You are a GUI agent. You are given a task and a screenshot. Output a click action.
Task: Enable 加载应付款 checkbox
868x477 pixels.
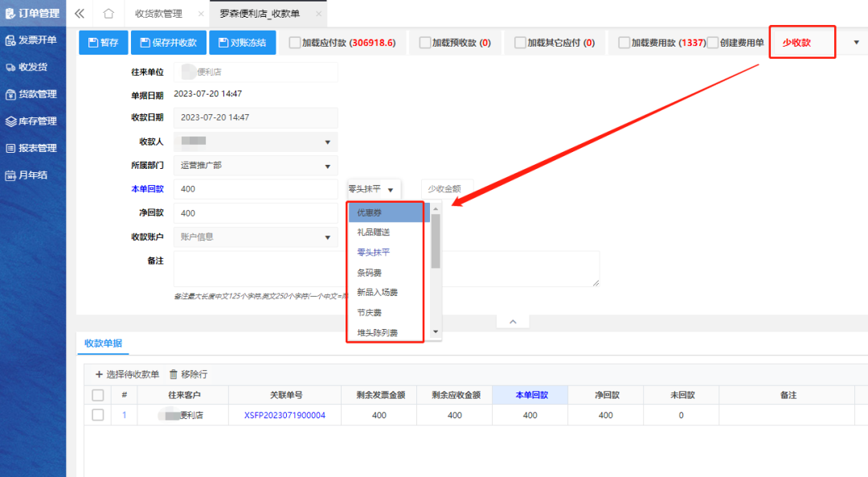click(295, 43)
